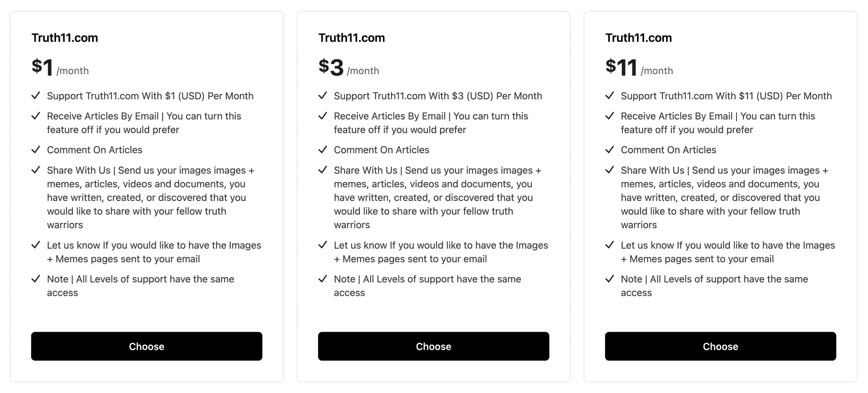Click Receive Articles By Email checkmark, $3 plan

click(322, 116)
